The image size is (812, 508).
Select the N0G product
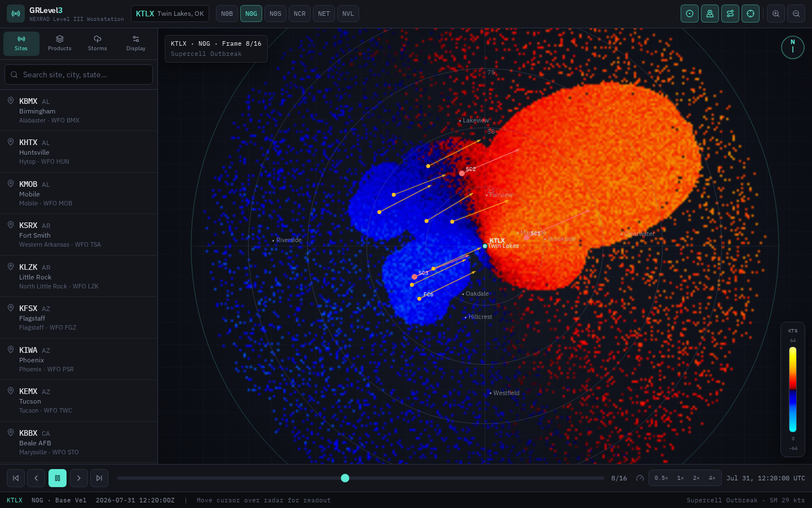pyautogui.click(x=251, y=14)
